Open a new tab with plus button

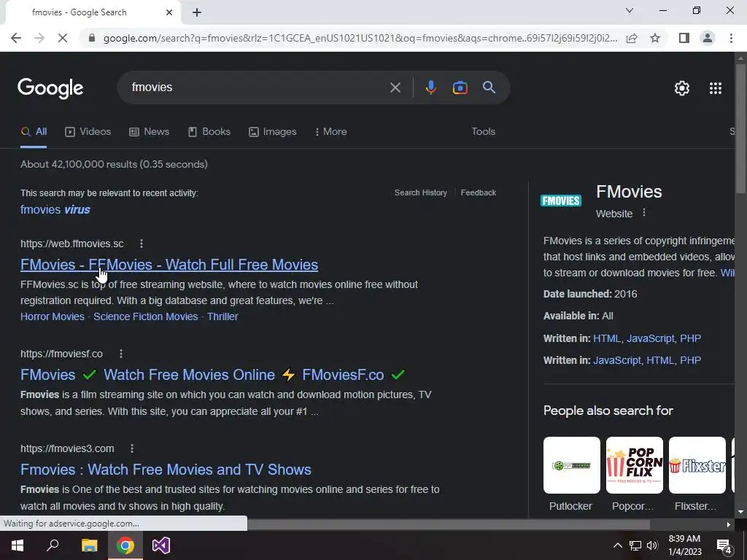coord(197,12)
